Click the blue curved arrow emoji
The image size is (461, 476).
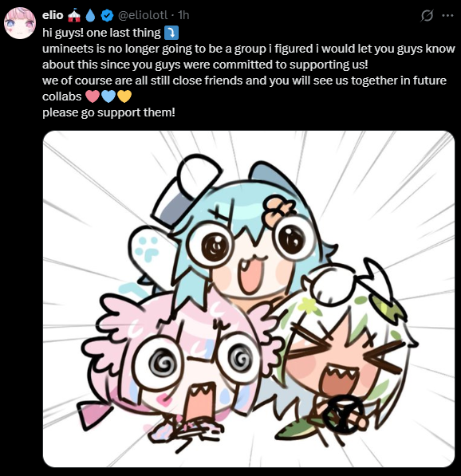pyautogui.click(x=171, y=33)
